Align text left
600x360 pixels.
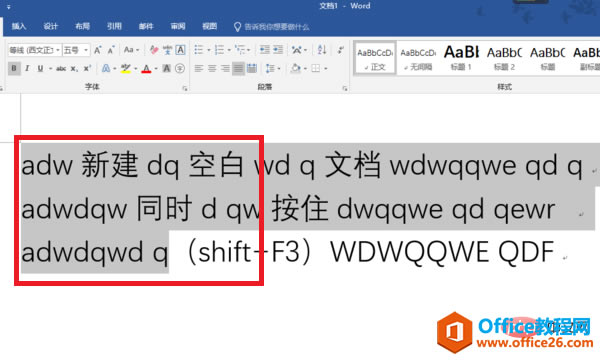199,68
